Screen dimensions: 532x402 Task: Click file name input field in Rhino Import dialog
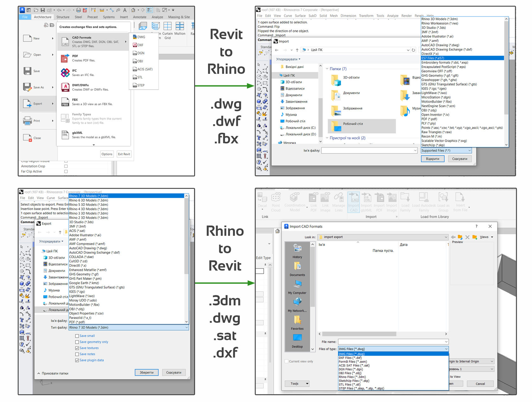(369, 151)
